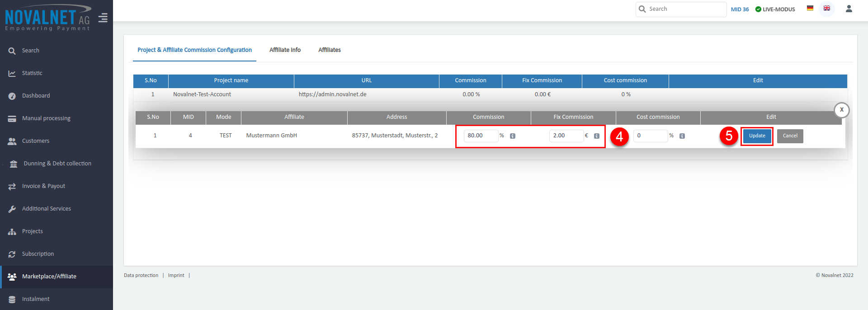
Task: Open the Data protection link
Action: [141, 276]
